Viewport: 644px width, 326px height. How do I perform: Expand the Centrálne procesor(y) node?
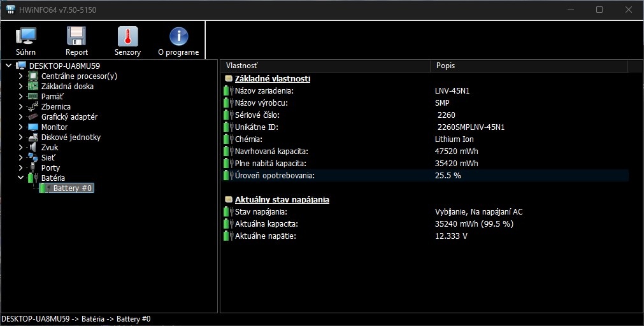20,76
